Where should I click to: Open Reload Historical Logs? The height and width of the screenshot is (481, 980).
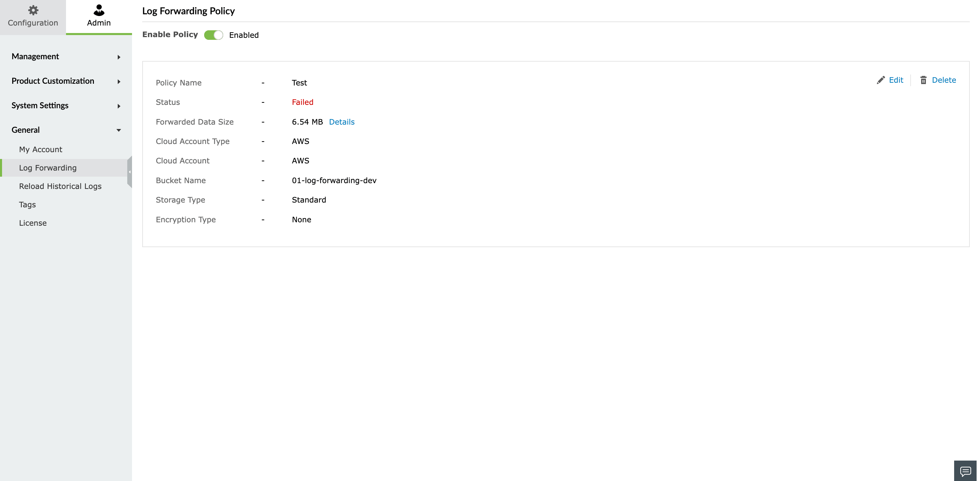click(x=60, y=186)
